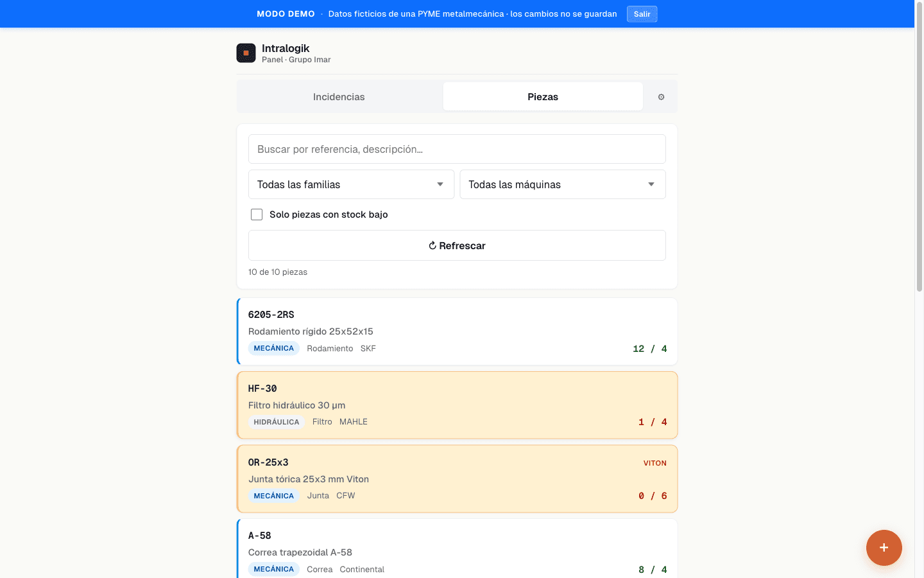The image size is (924, 578).
Task: Click the page vertical scrollbar thumb
Action: [x=919, y=148]
